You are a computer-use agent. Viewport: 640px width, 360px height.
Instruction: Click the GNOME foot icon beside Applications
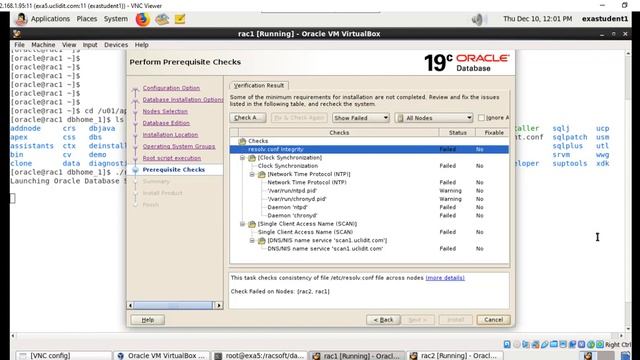(x=21, y=19)
